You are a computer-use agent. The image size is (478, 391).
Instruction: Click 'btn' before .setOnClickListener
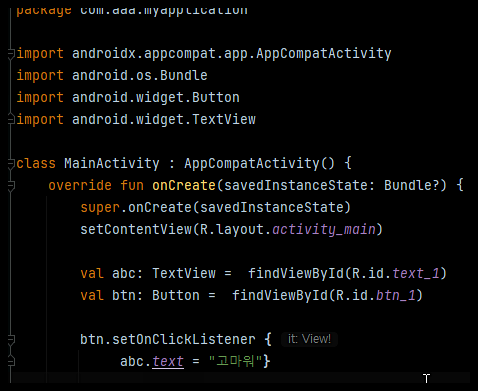(92, 339)
